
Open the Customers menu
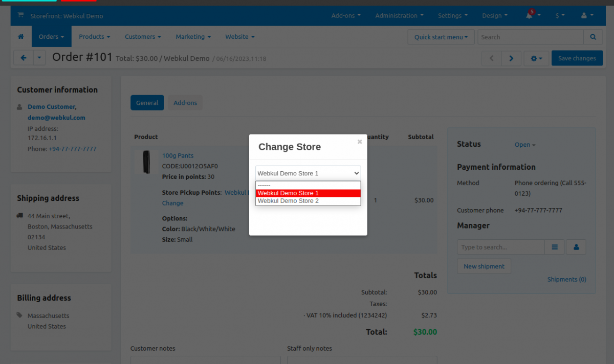(143, 37)
